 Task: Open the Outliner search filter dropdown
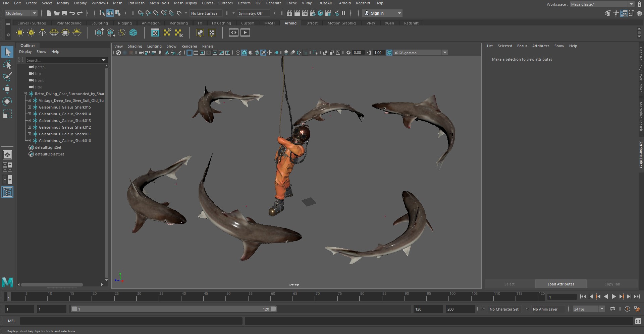click(104, 60)
